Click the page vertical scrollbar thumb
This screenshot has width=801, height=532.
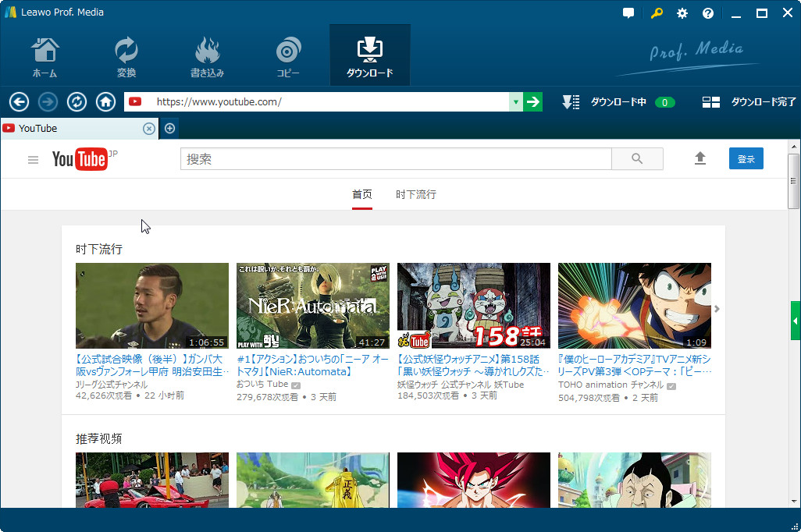point(793,181)
